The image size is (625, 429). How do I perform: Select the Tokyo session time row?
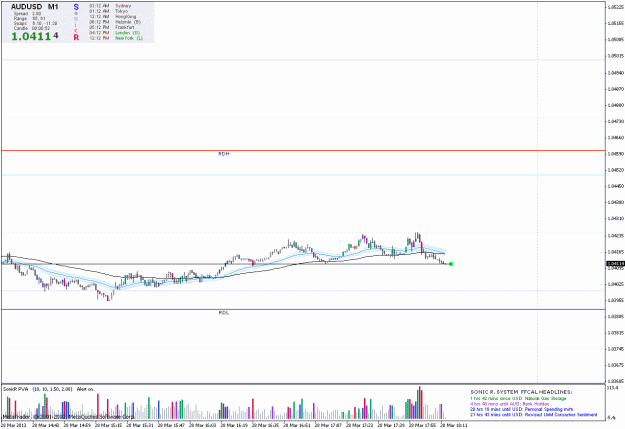(x=109, y=12)
